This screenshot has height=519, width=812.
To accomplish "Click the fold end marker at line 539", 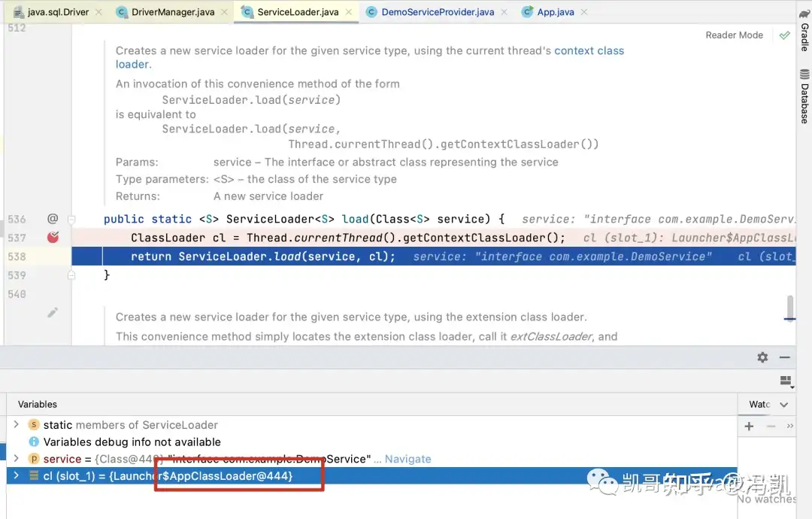I will click(71, 275).
